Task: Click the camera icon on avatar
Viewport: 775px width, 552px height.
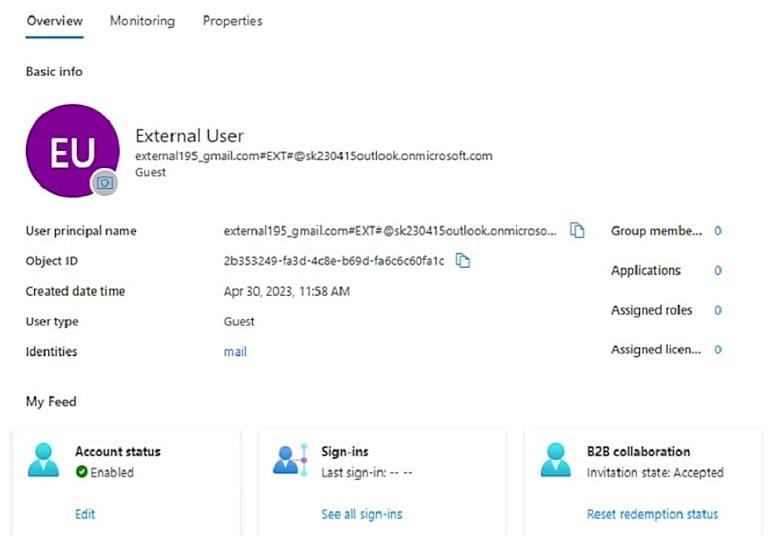Action: (105, 182)
